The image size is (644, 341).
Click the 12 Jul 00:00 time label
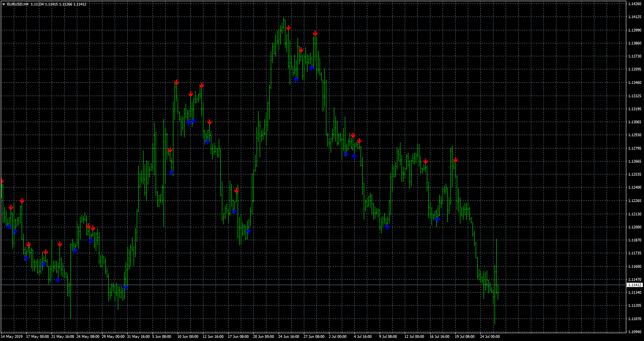(414, 336)
